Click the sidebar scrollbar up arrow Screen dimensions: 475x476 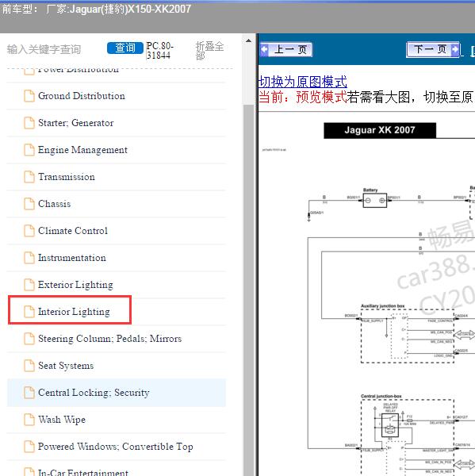pyautogui.click(x=248, y=40)
